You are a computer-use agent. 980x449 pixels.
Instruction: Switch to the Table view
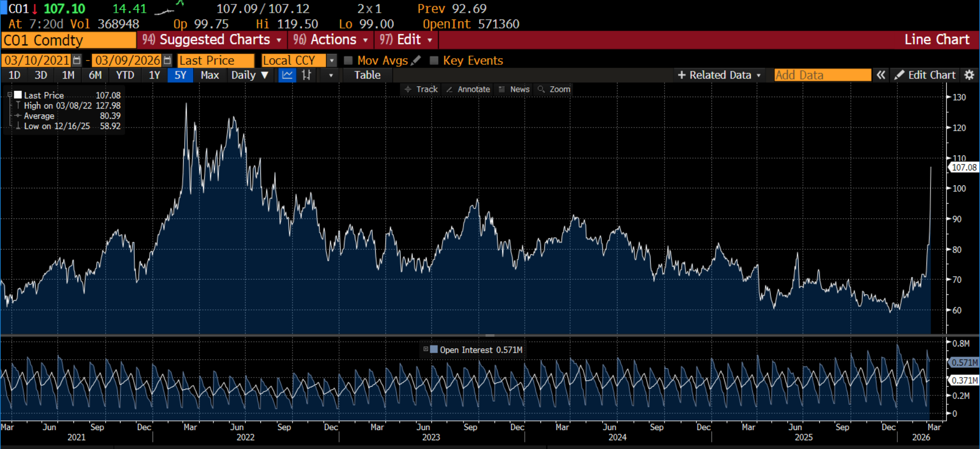367,76
